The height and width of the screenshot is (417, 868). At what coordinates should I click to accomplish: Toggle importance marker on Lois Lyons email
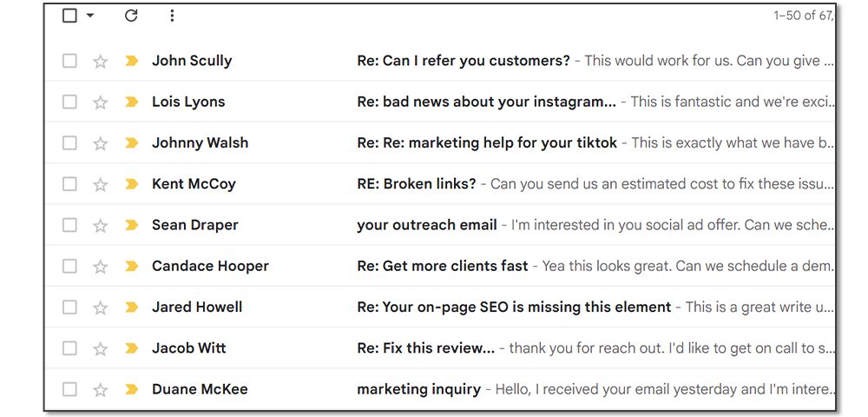click(132, 102)
